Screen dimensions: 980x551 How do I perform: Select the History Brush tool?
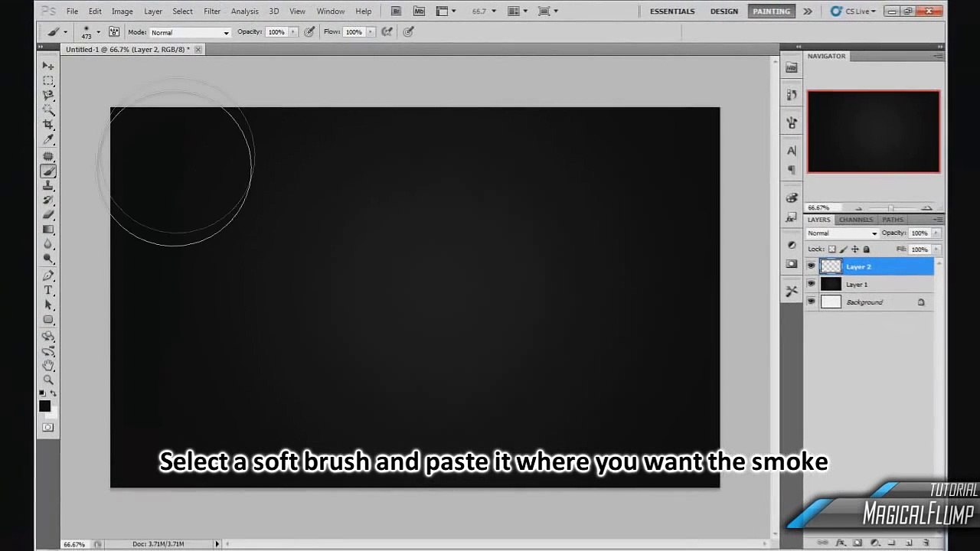(48, 201)
